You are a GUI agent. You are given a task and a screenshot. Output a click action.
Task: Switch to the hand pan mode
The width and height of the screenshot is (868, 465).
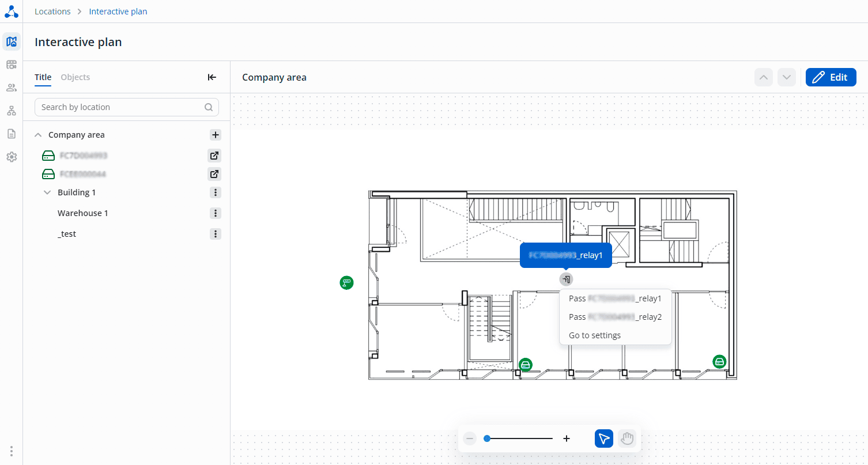(627, 439)
